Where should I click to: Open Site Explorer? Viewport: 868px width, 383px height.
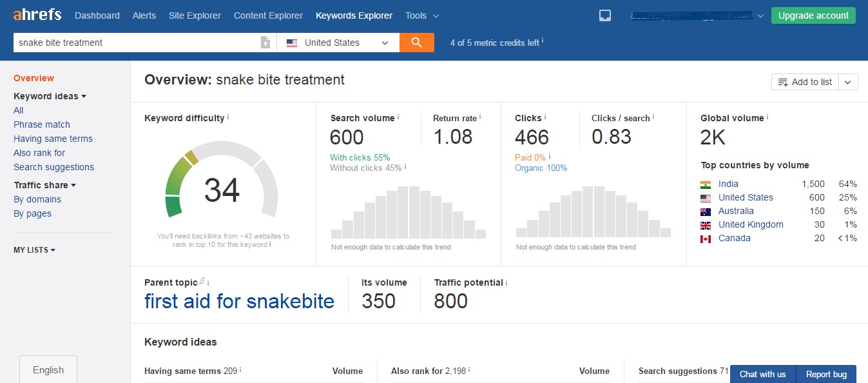pyautogui.click(x=195, y=15)
